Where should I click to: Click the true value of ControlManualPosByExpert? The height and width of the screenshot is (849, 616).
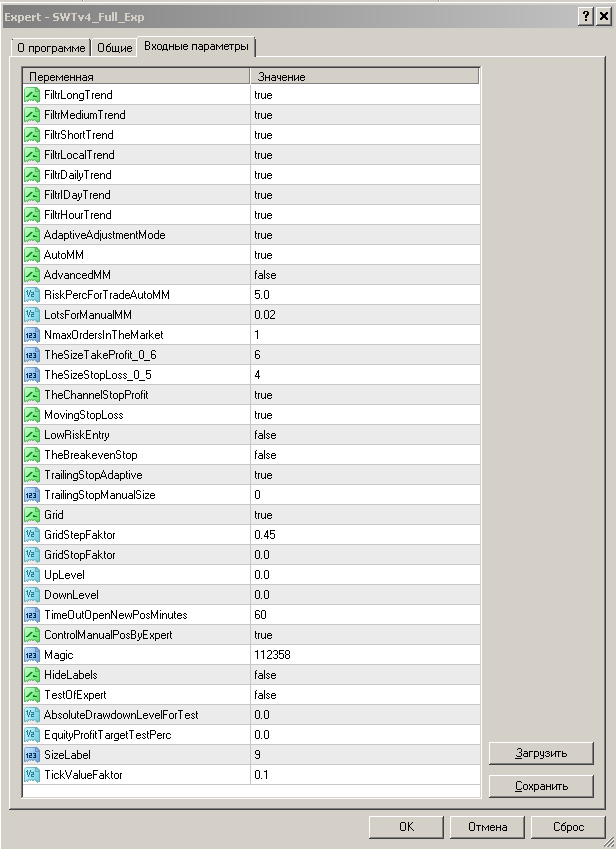click(263, 635)
